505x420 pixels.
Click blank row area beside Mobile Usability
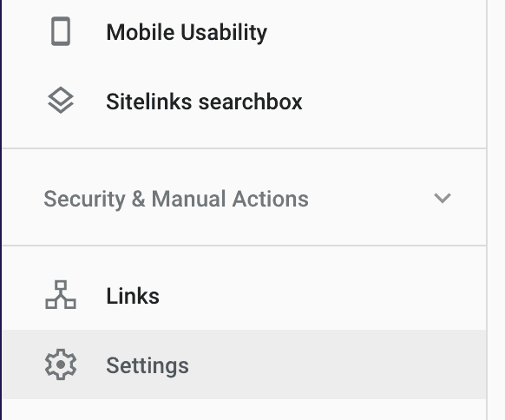click(377, 32)
